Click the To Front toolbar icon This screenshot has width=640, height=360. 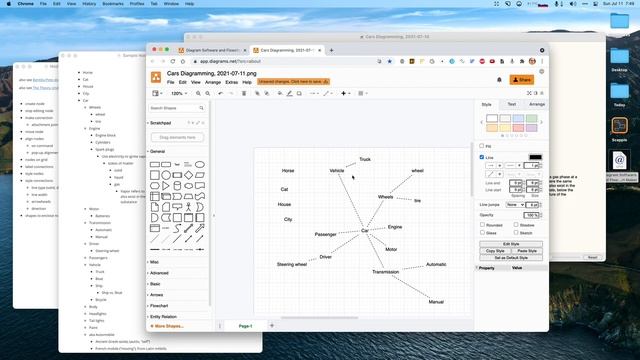257,93
